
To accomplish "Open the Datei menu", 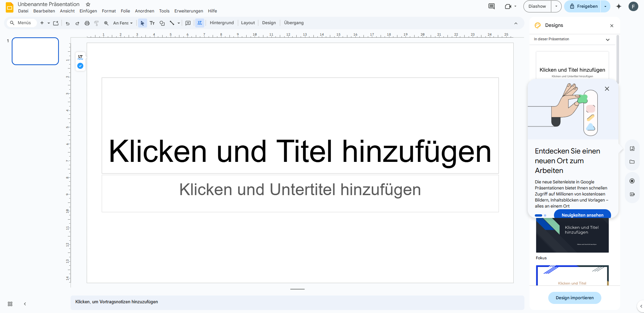I will click(23, 11).
